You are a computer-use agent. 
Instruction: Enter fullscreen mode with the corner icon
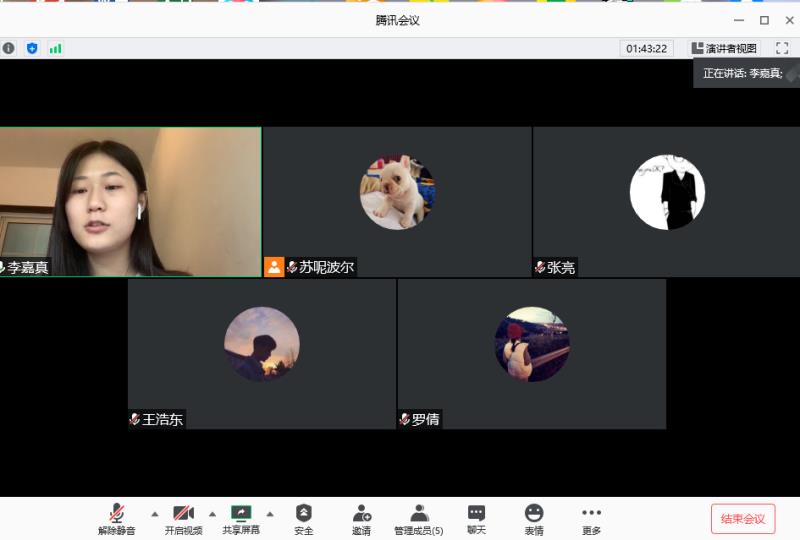coord(782,48)
